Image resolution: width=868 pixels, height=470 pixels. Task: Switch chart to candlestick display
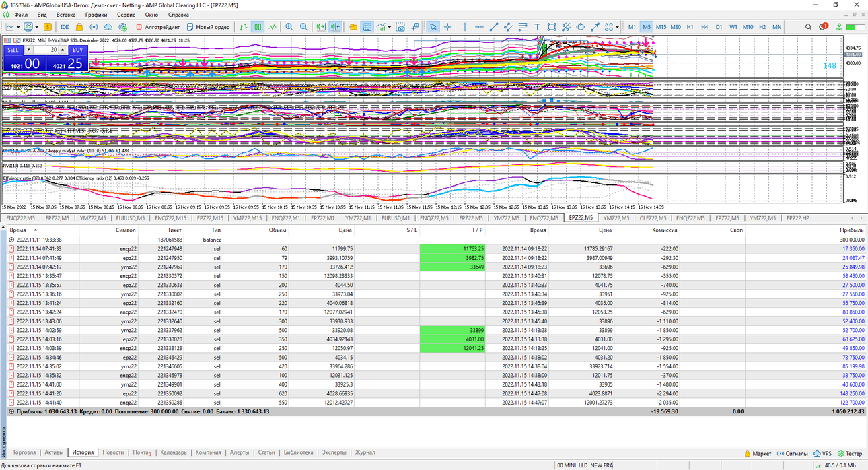pyautogui.click(x=258, y=27)
